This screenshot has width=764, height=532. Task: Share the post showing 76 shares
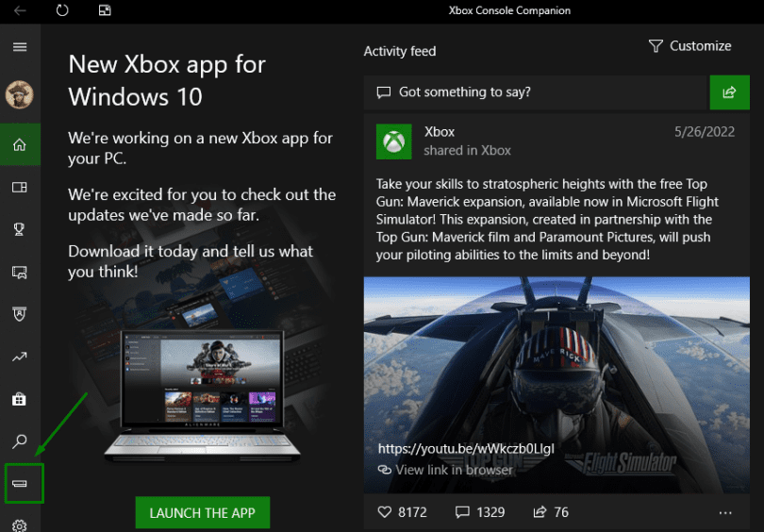[x=540, y=512]
